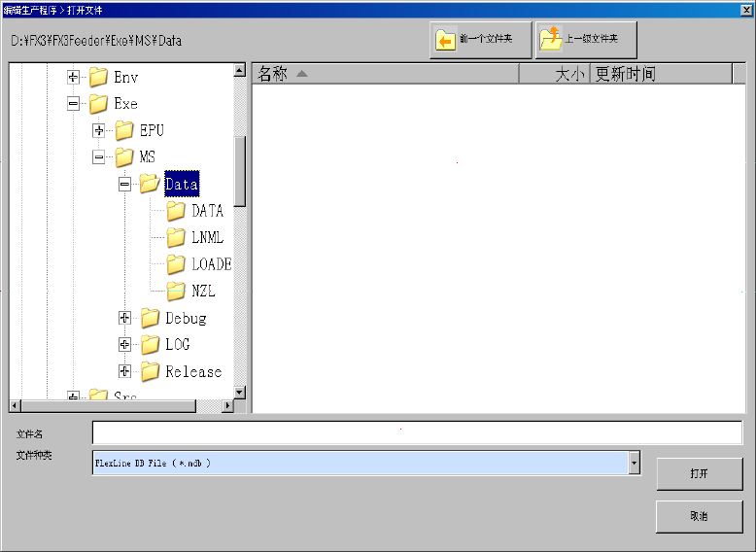This screenshot has width=756, height=552.
Task: Click the Exe folder icon
Action: pos(98,103)
